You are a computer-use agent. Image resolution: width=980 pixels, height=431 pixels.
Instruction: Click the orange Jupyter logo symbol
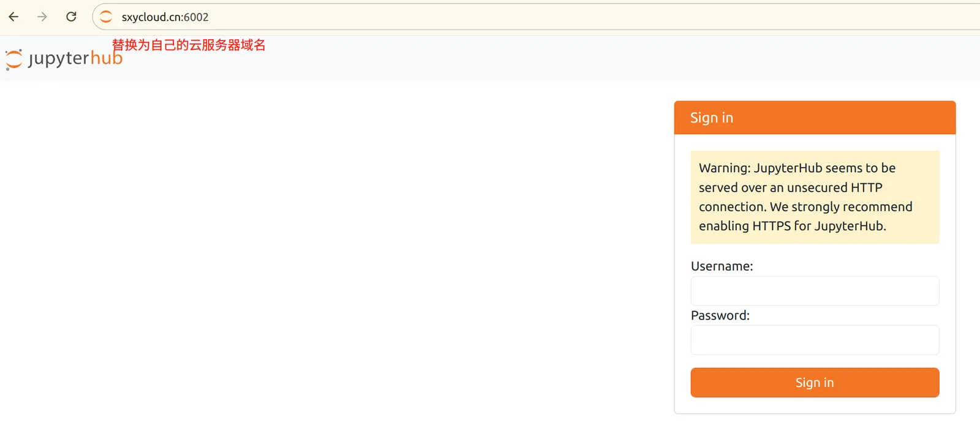pyautogui.click(x=13, y=59)
